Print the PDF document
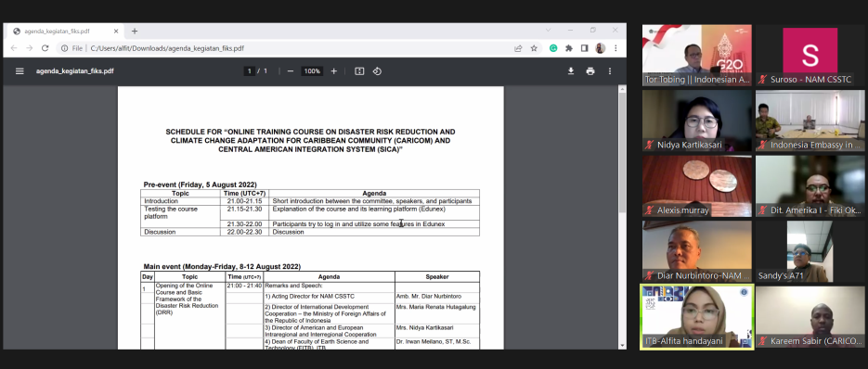Screen dimensions: 868x369 pos(590,71)
